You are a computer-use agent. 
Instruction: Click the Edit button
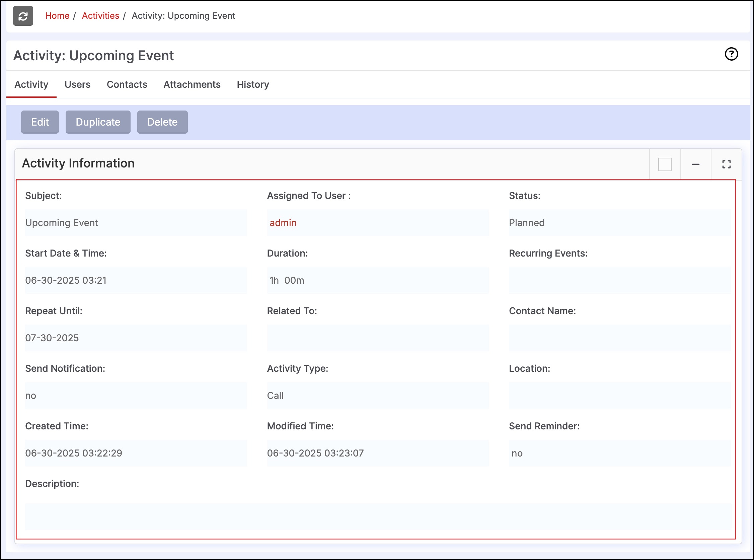pyautogui.click(x=40, y=122)
